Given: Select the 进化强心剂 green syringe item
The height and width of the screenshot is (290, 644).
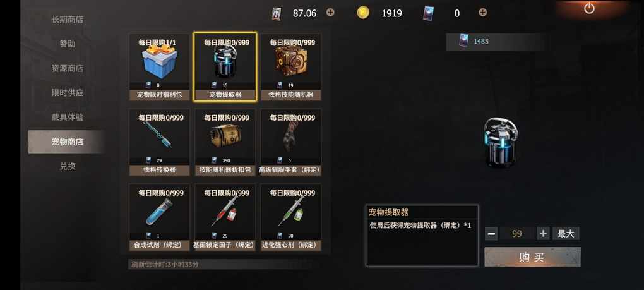Looking at the screenshot, I should [291, 217].
